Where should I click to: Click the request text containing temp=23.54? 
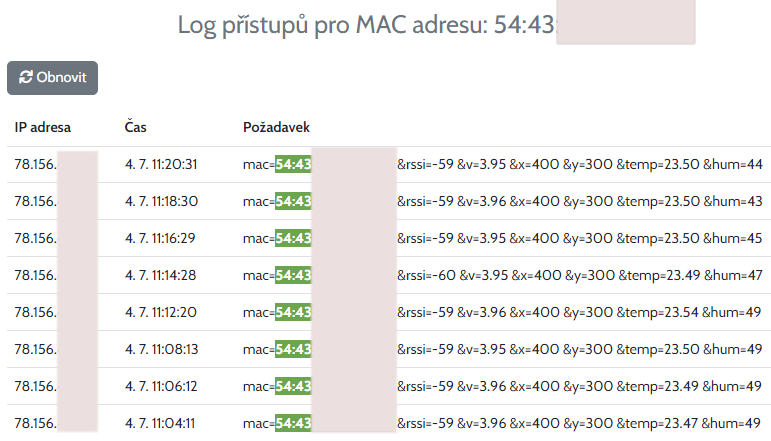pos(580,312)
